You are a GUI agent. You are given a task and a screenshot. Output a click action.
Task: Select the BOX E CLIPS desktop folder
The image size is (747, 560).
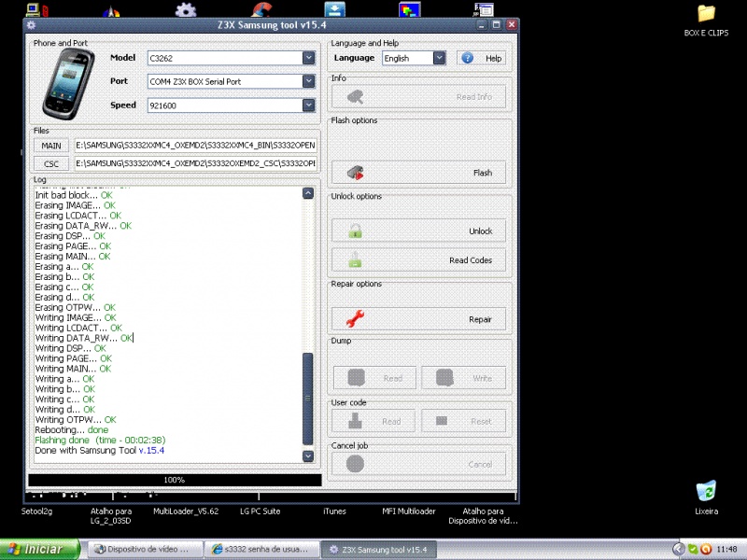[706, 21]
